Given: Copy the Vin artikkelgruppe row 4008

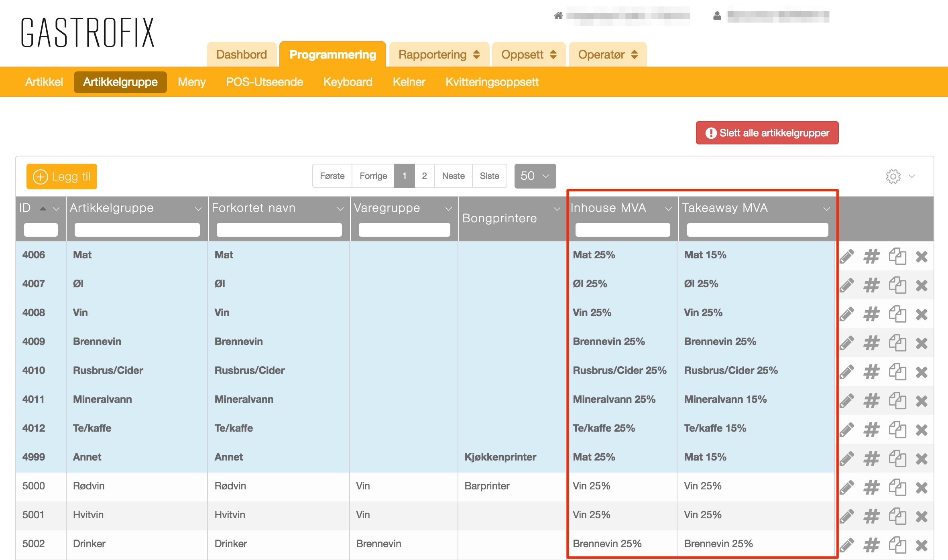Looking at the screenshot, I should (897, 314).
